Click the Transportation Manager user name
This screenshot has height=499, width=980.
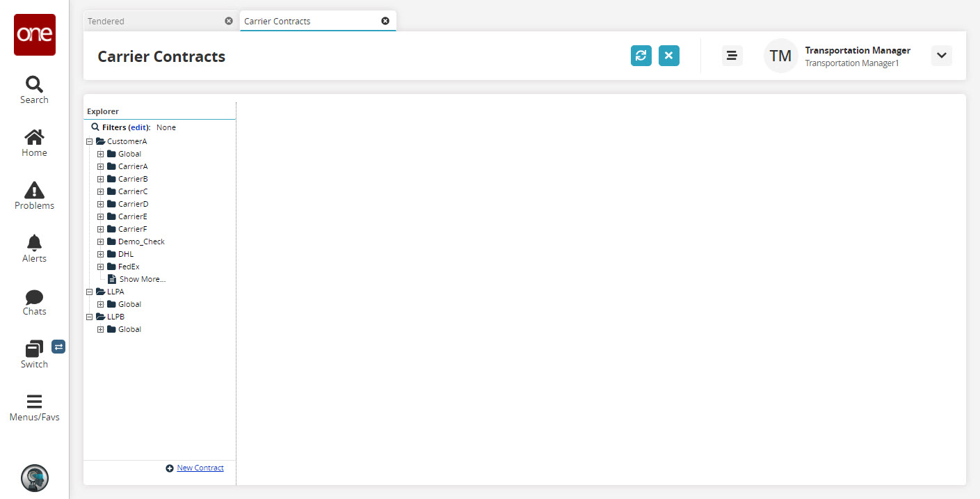pyautogui.click(x=858, y=50)
